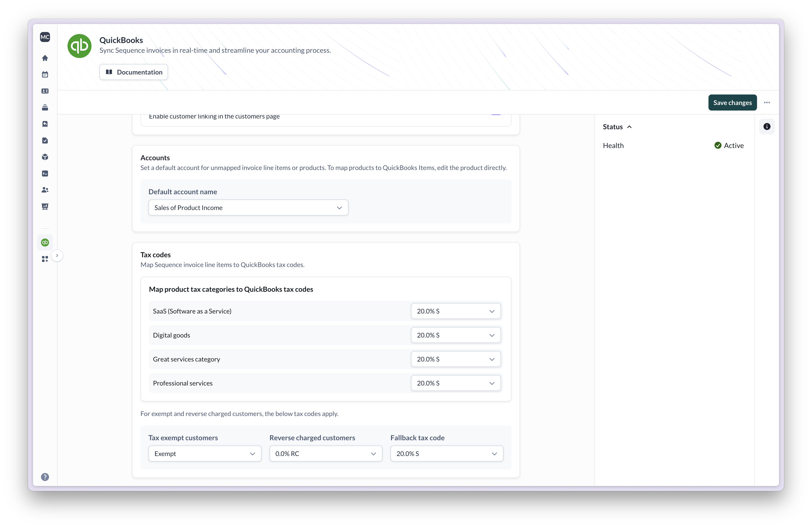Open the Home icon in the sidebar
This screenshot has width=812, height=528.
[x=45, y=58]
